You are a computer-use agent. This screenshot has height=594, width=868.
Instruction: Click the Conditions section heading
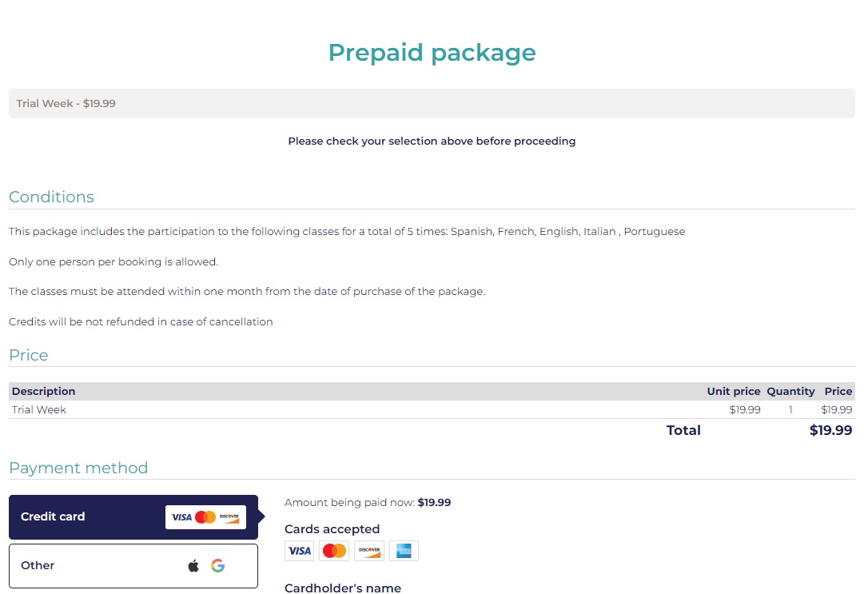click(x=51, y=197)
